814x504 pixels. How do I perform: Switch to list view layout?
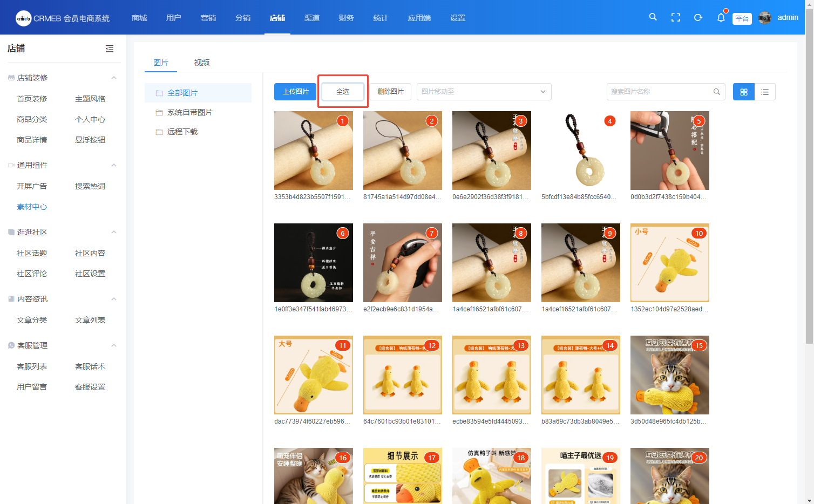(x=765, y=92)
